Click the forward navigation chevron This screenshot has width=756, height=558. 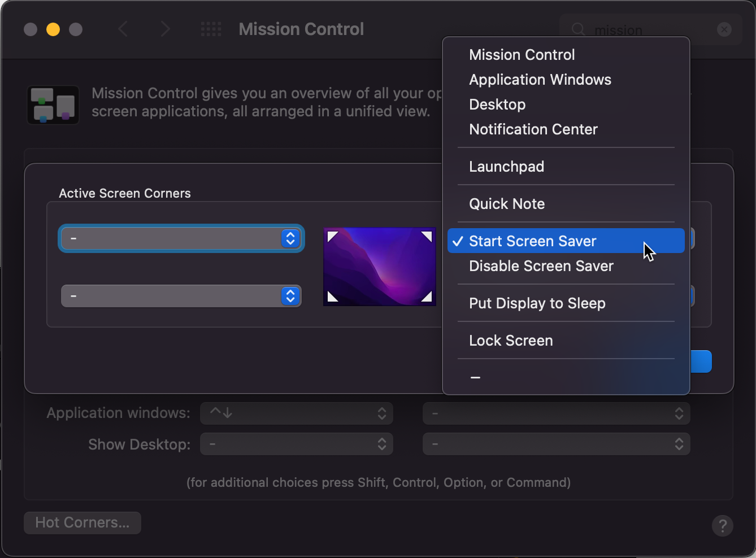tap(165, 29)
